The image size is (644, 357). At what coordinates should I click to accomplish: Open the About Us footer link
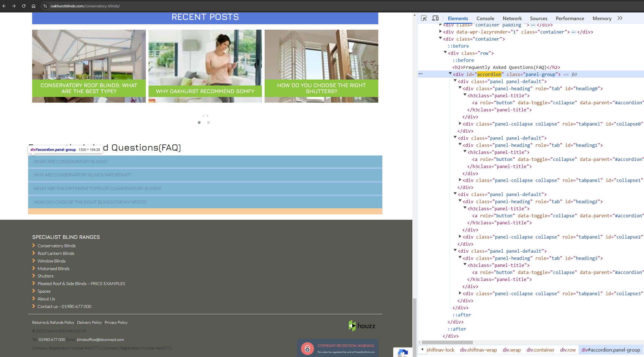coord(46,299)
